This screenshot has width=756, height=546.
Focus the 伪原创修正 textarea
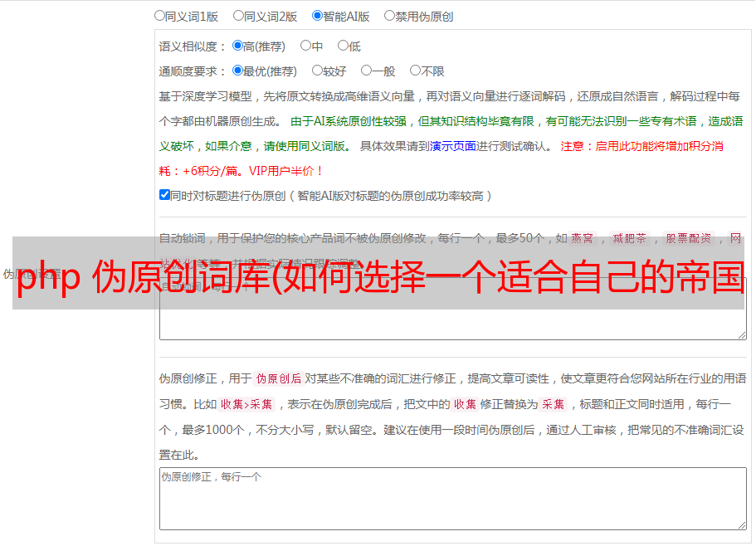[x=453, y=499]
